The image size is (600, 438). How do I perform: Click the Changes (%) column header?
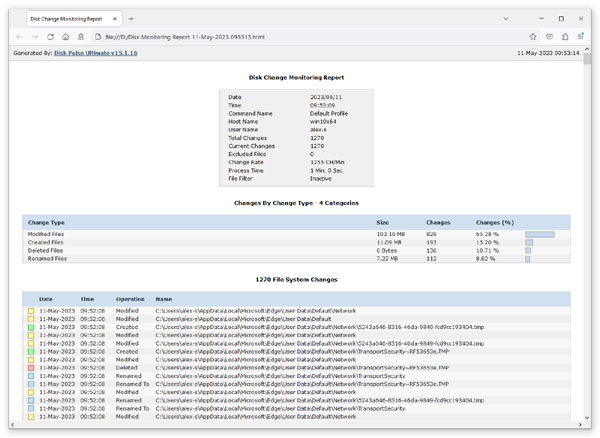[495, 223]
